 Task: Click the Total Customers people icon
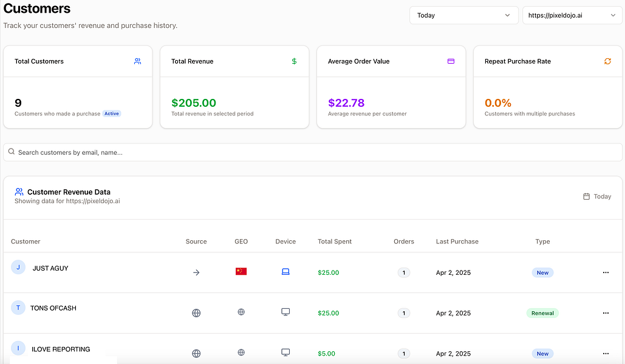click(138, 61)
